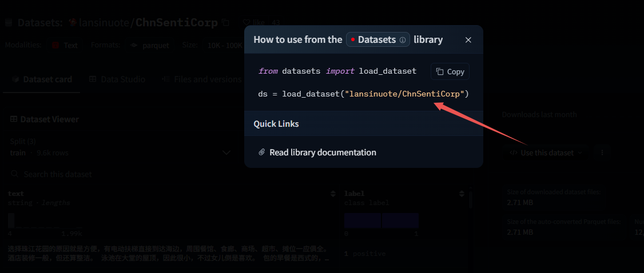Open the Use this dataset dropdown

(x=546, y=152)
